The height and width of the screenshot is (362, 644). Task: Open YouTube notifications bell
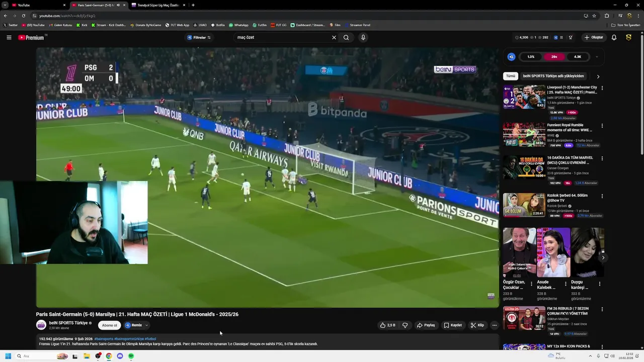[614, 37]
